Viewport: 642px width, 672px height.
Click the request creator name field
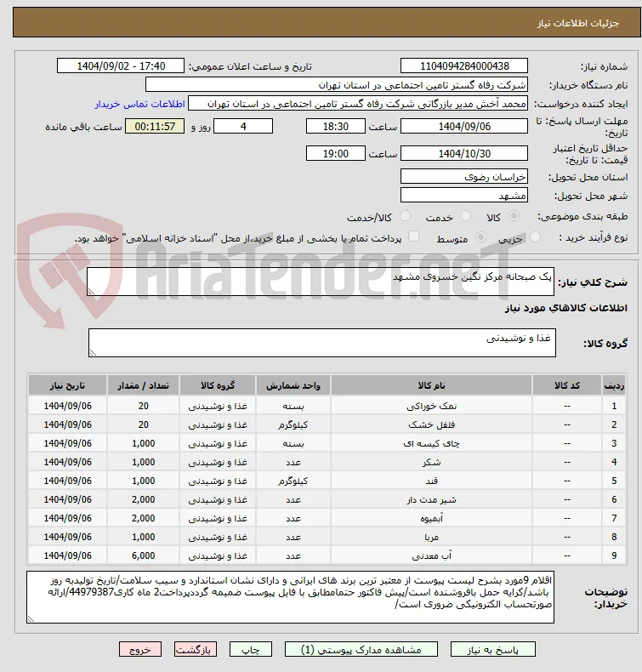pyautogui.click(x=358, y=104)
